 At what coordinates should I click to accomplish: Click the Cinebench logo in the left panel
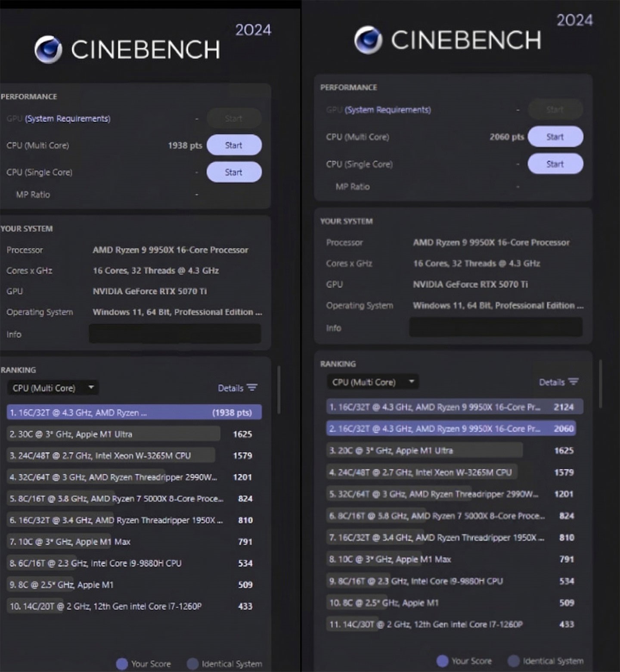pyautogui.click(x=50, y=49)
